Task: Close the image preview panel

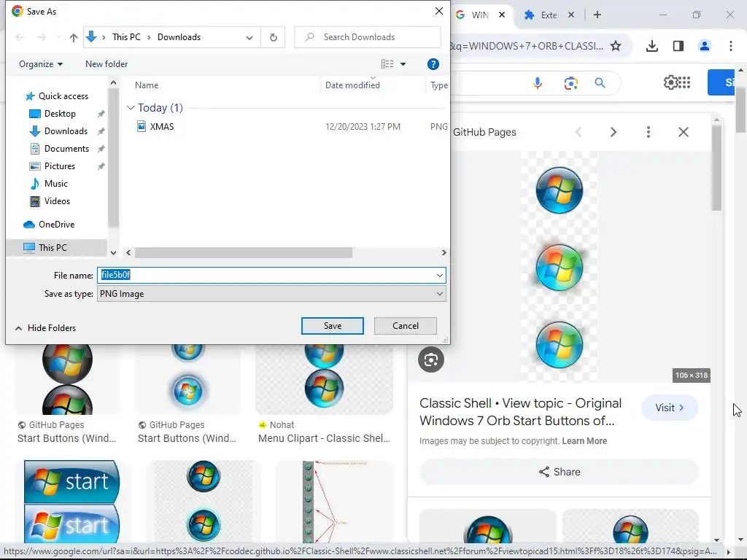Action: (683, 132)
